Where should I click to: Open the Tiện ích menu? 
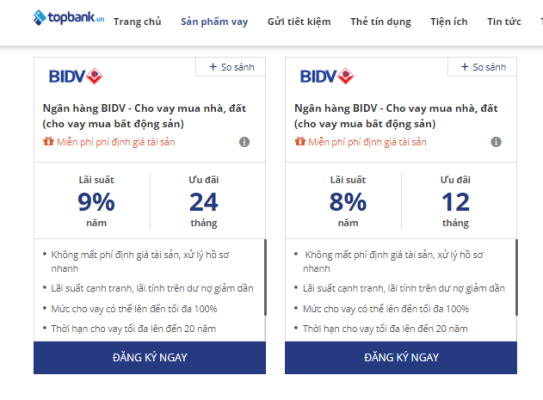(449, 22)
